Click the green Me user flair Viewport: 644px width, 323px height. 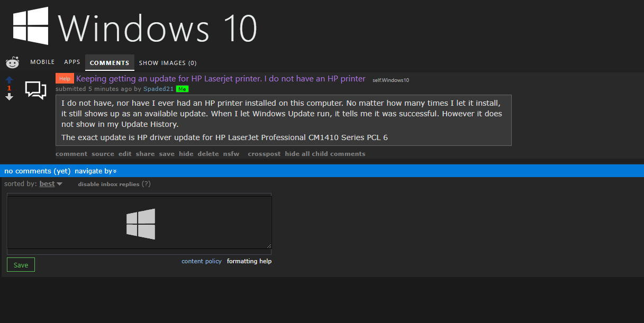pos(182,89)
